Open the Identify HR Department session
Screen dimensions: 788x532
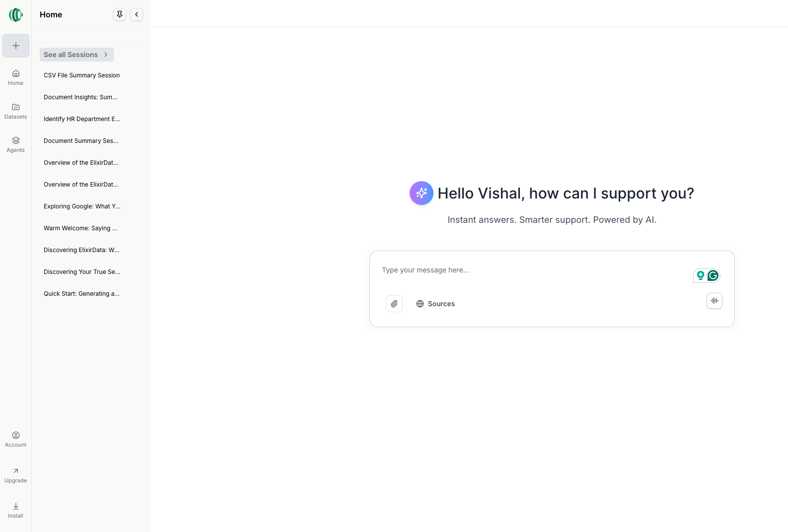[x=82, y=119]
